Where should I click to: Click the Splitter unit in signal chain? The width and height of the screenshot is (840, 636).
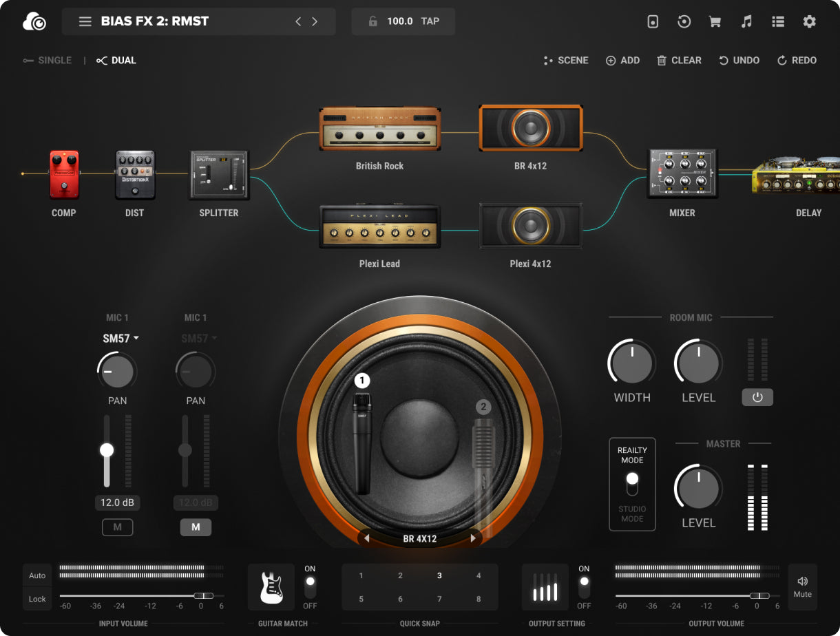tap(219, 175)
